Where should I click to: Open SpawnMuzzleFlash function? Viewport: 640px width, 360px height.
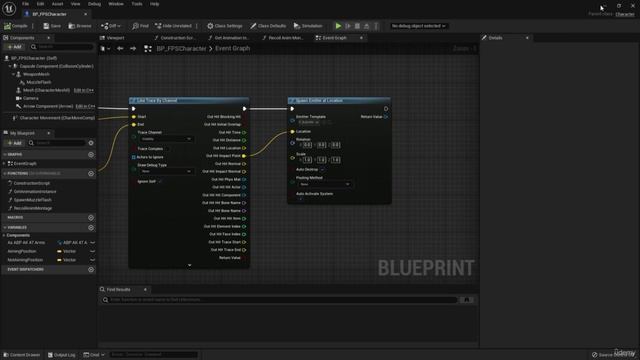pos(33,200)
